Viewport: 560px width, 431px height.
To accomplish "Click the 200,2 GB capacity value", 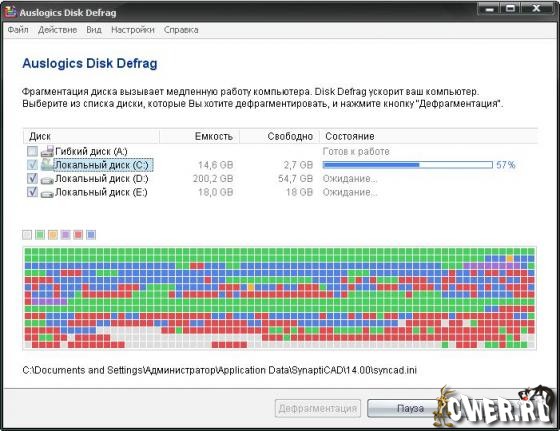I will coord(213,178).
